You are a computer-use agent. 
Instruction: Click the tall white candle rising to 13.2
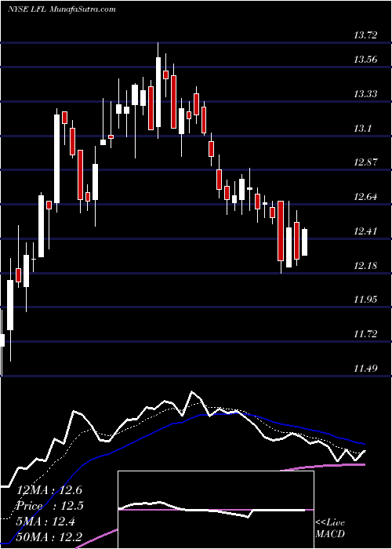56,158
